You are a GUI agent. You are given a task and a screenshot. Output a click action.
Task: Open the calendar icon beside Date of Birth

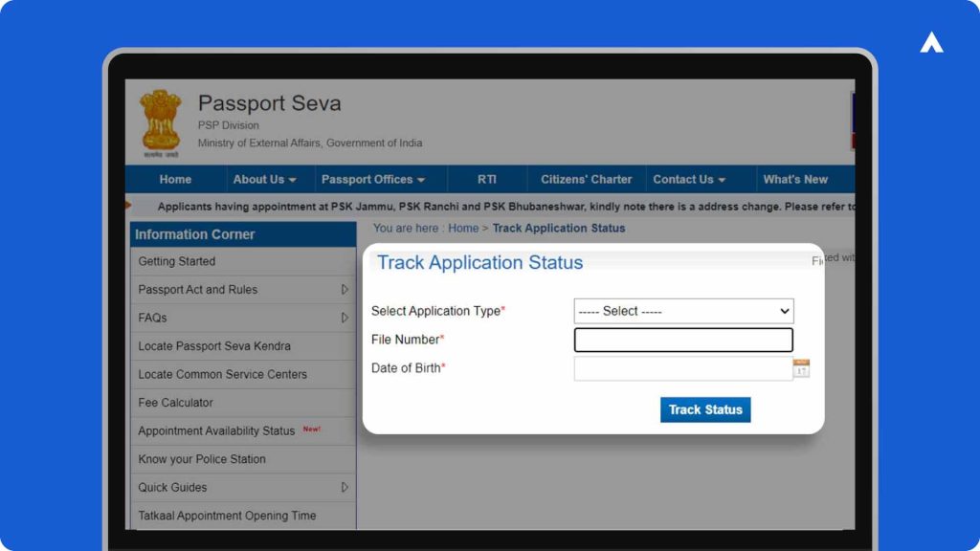[x=800, y=367]
